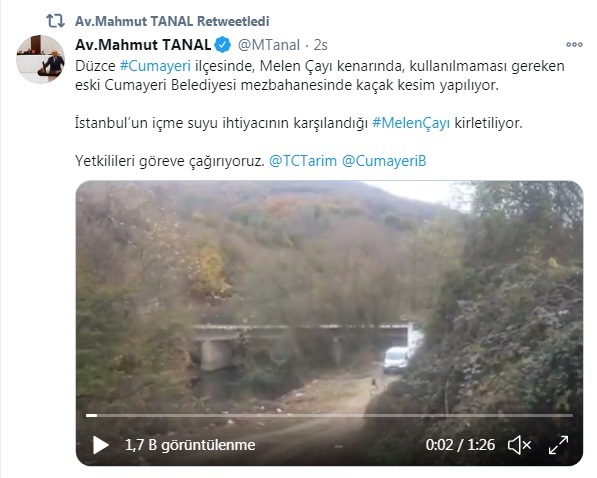Open the tweet timestamp '2s'
597x478 pixels.
(x=321, y=45)
